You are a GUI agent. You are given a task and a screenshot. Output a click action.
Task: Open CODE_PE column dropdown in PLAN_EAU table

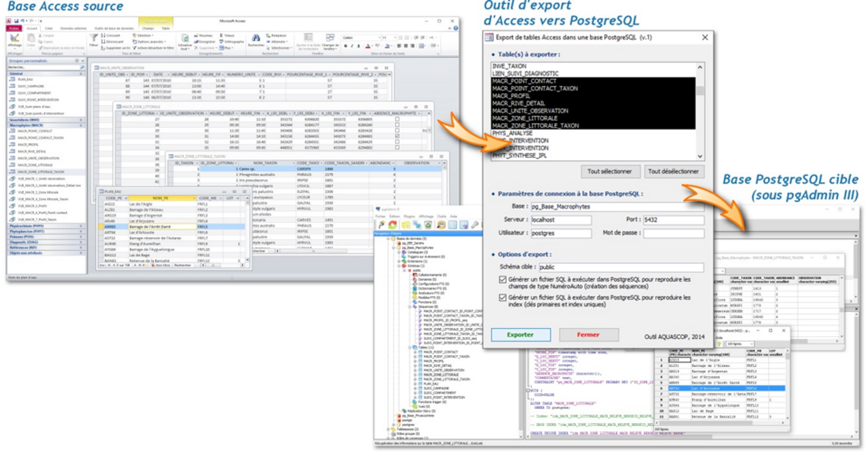point(125,198)
